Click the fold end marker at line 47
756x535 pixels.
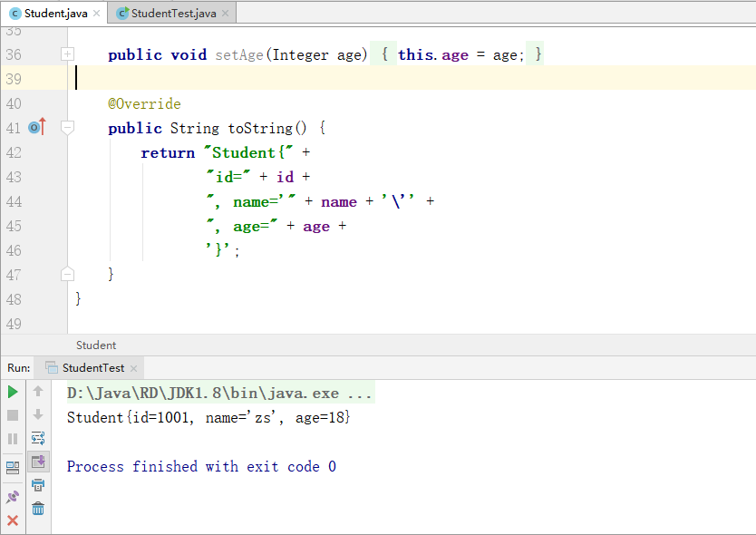(67, 275)
